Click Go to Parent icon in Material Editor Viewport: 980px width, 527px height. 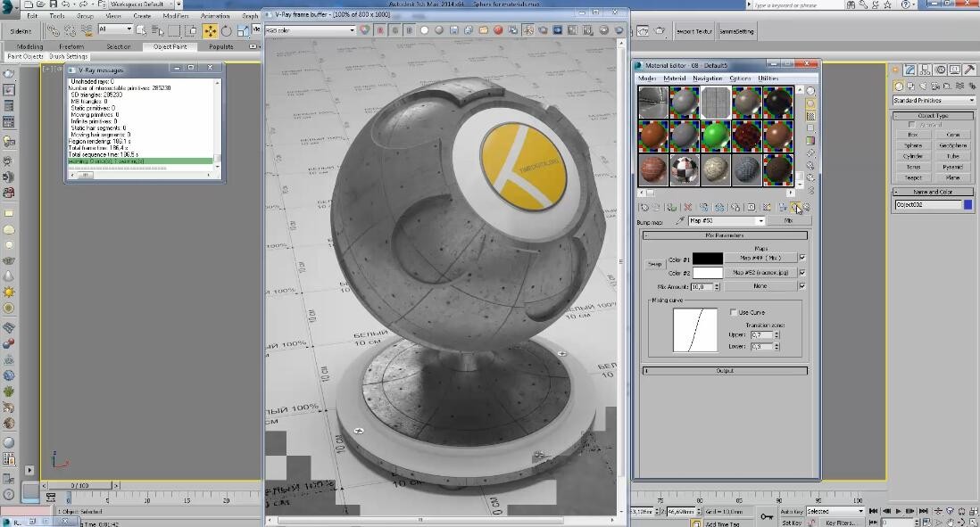click(796, 207)
